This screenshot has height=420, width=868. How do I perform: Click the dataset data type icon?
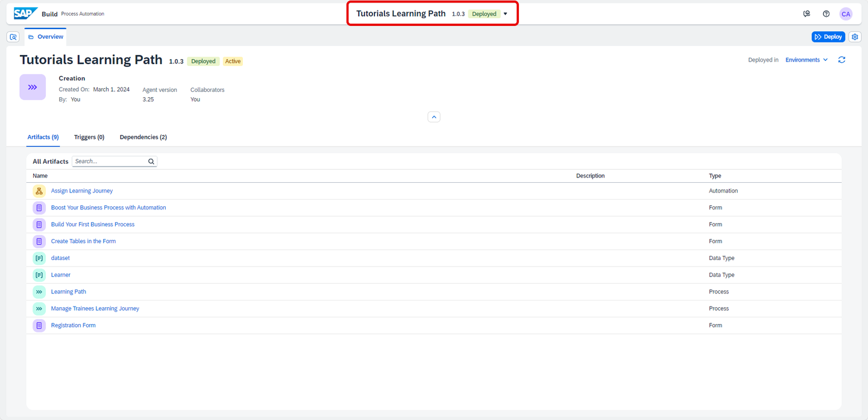coord(39,258)
